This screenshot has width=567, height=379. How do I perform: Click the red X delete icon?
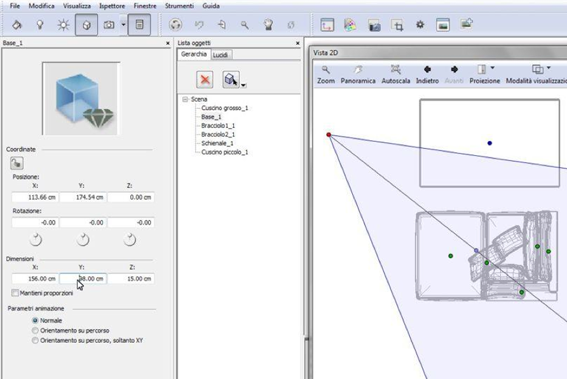205,80
